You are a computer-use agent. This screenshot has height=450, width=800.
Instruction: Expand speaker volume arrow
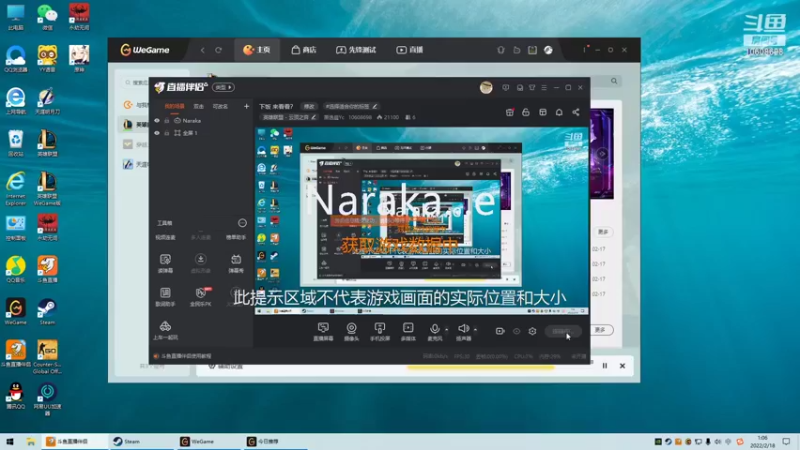click(x=475, y=330)
